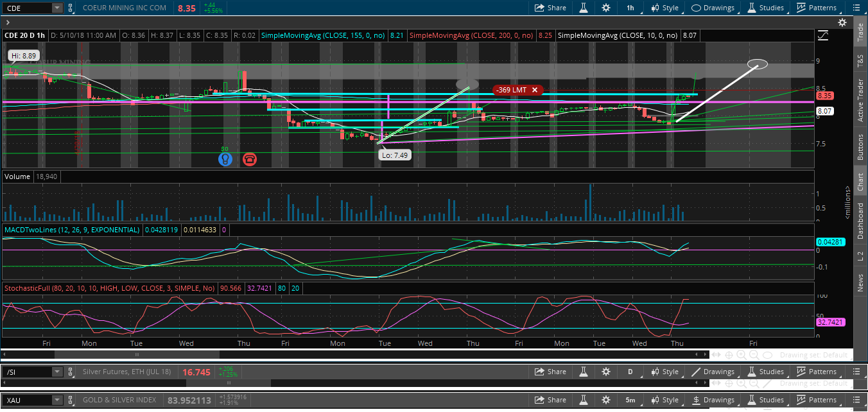Expand the left panel chevron arrow
The width and height of the screenshot is (868, 412).
(x=7, y=22)
